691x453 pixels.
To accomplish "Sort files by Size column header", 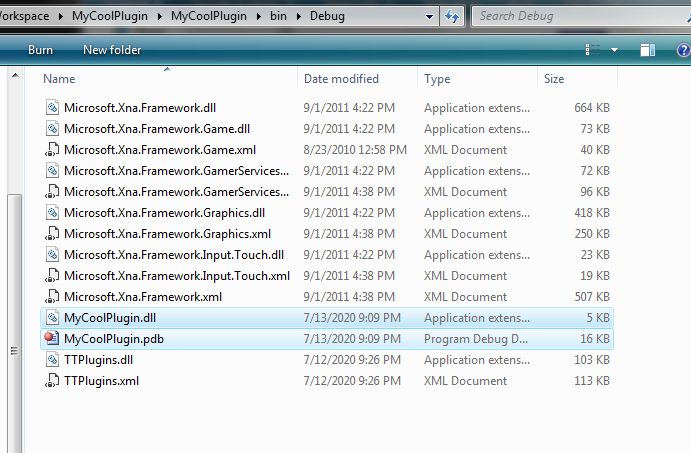I will coord(554,79).
